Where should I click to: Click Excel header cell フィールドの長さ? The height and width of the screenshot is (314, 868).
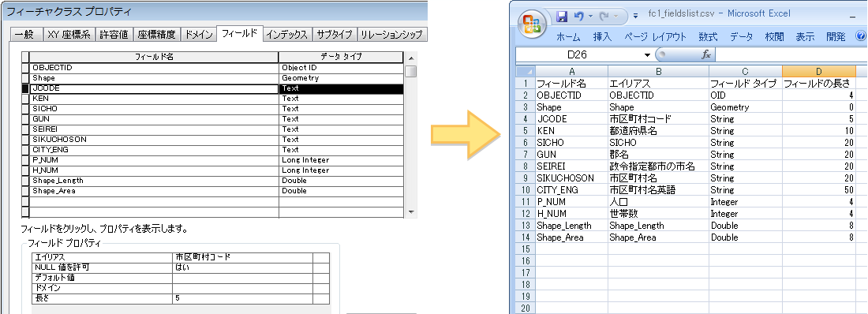tap(819, 84)
